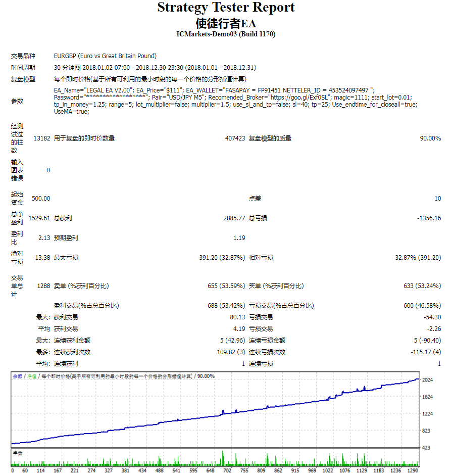Click the 净值 legend label in chart
This screenshot has width=452, height=476.
(32, 376)
